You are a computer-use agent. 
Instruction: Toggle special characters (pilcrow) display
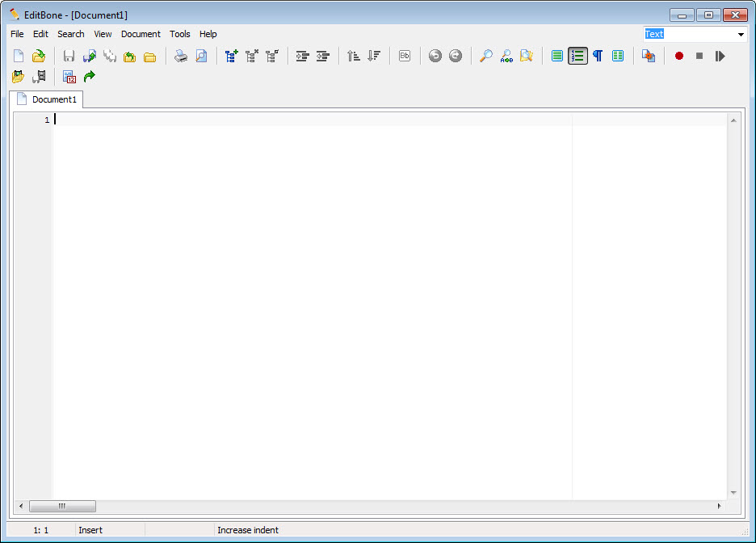598,57
